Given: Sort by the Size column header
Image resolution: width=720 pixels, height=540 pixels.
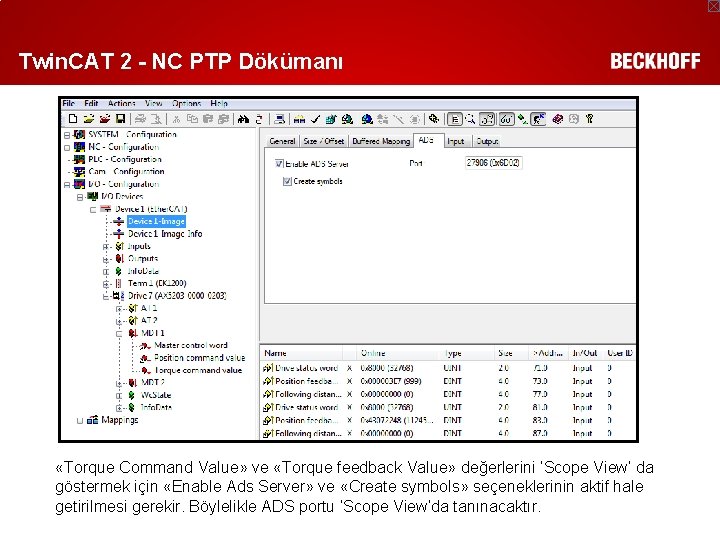Looking at the screenshot, I should pyautogui.click(x=512, y=353).
